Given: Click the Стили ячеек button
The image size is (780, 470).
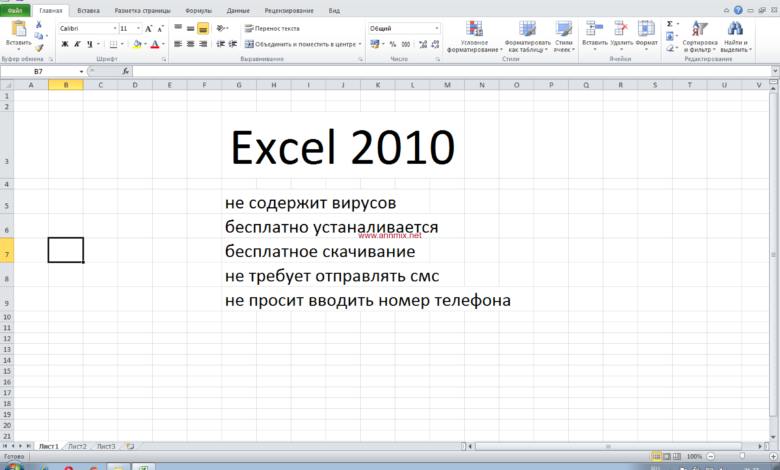Looking at the screenshot, I should (x=564, y=36).
